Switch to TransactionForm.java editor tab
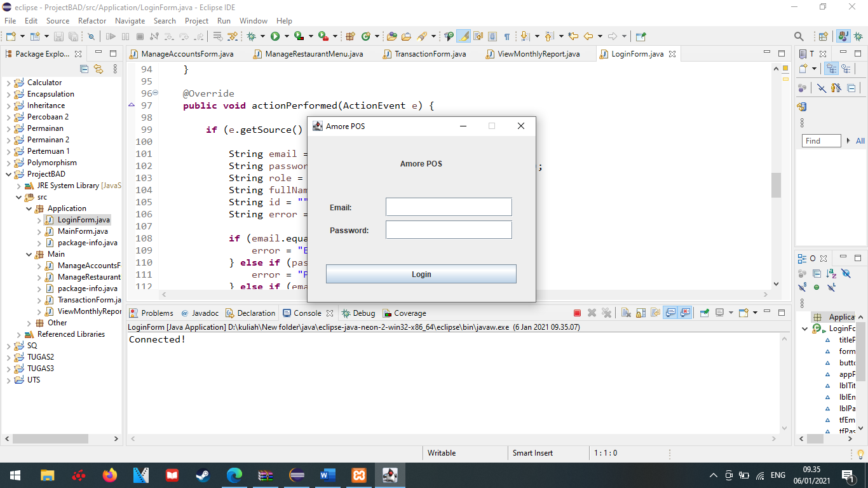 point(424,54)
